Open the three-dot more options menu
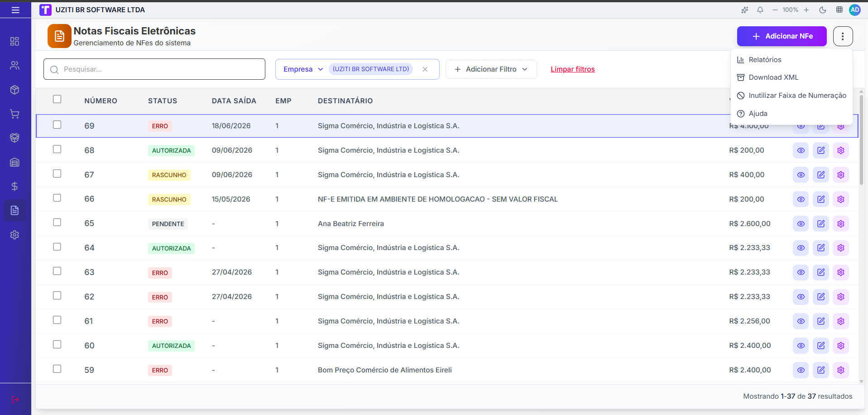Image resolution: width=868 pixels, height=415 pixels. click(x=843, y=36)
